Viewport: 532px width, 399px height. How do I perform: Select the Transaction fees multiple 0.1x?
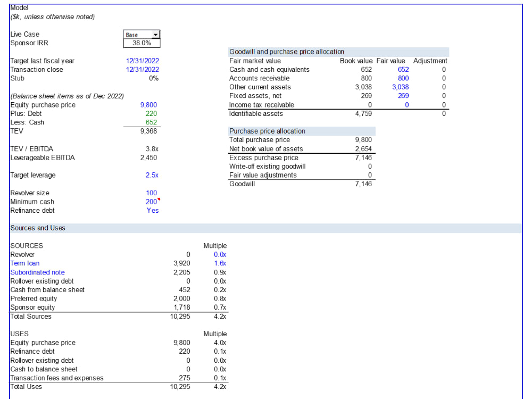[220, 378]
